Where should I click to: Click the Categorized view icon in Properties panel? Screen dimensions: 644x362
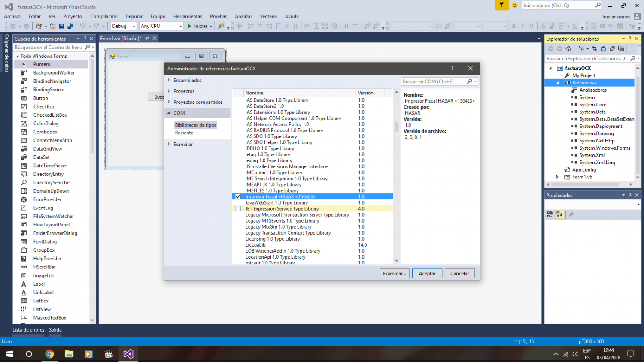550,214
